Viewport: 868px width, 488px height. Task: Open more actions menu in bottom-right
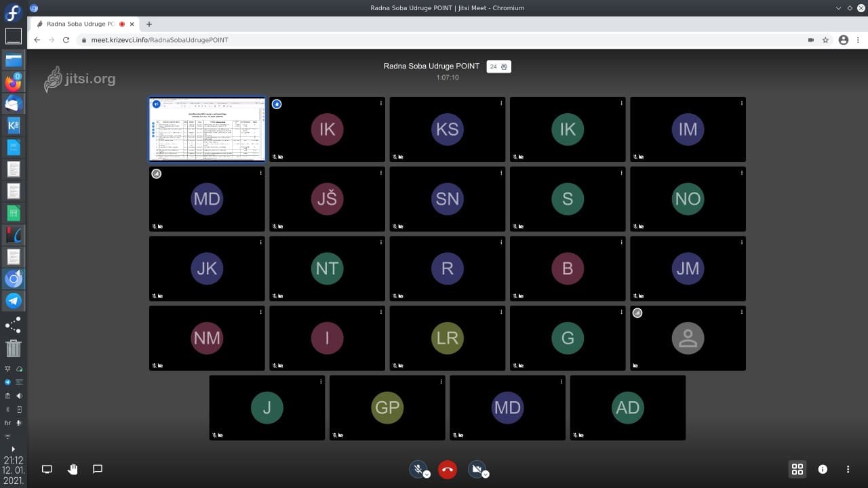coord(848,469)
